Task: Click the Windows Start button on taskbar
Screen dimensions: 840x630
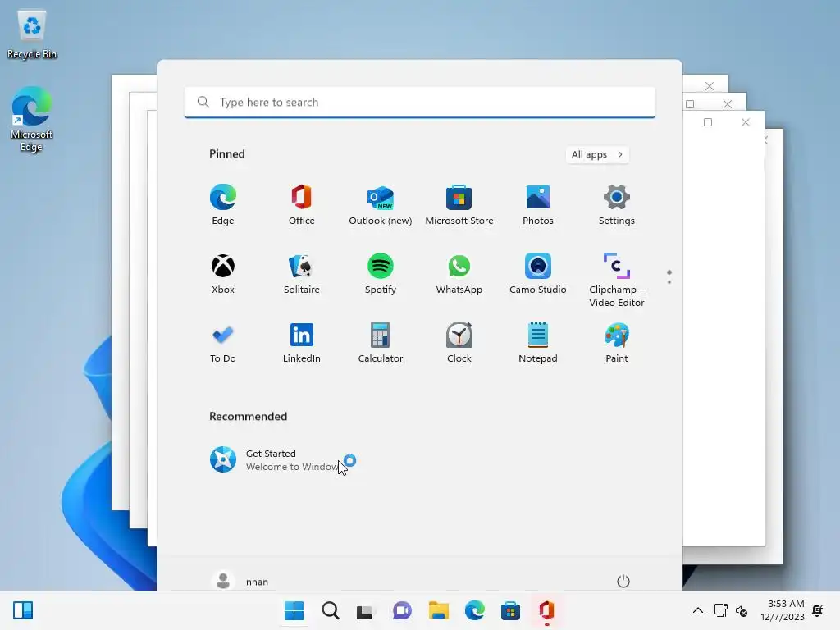Action: point(294,610)
